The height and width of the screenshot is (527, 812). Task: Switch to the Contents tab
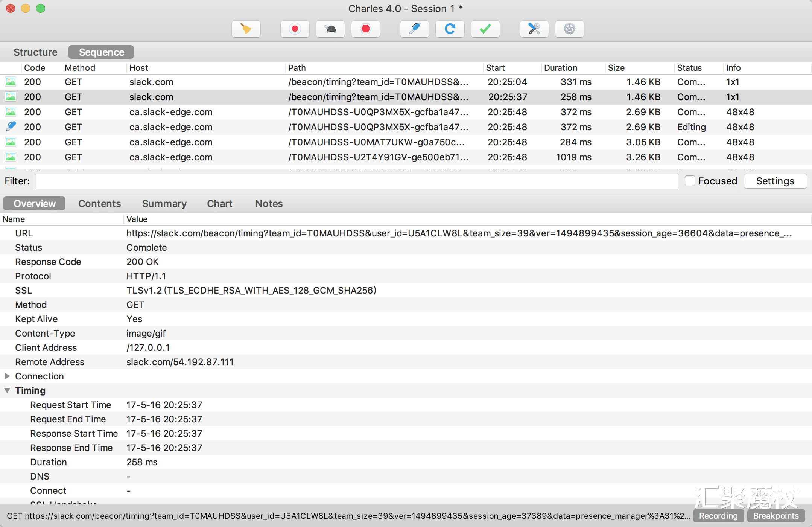[98, 204]
